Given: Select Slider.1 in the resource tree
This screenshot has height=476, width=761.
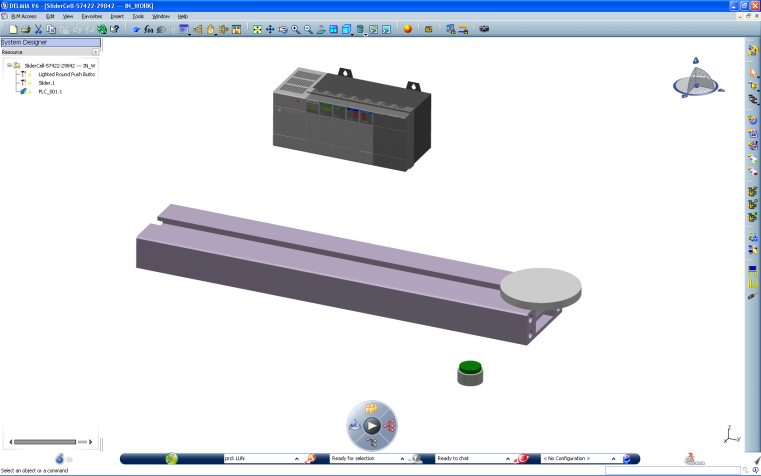Looking at the screenshot, I should 46,83.
